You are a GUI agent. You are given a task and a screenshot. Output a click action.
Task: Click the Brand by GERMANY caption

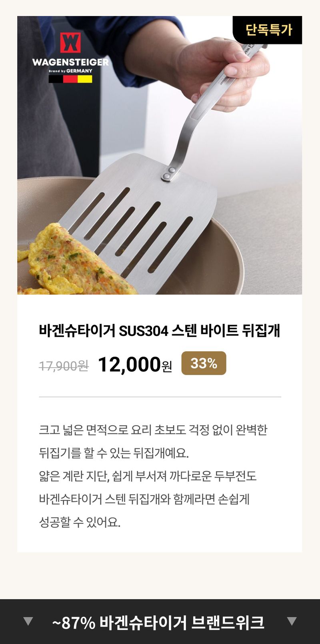coord(70,71)
